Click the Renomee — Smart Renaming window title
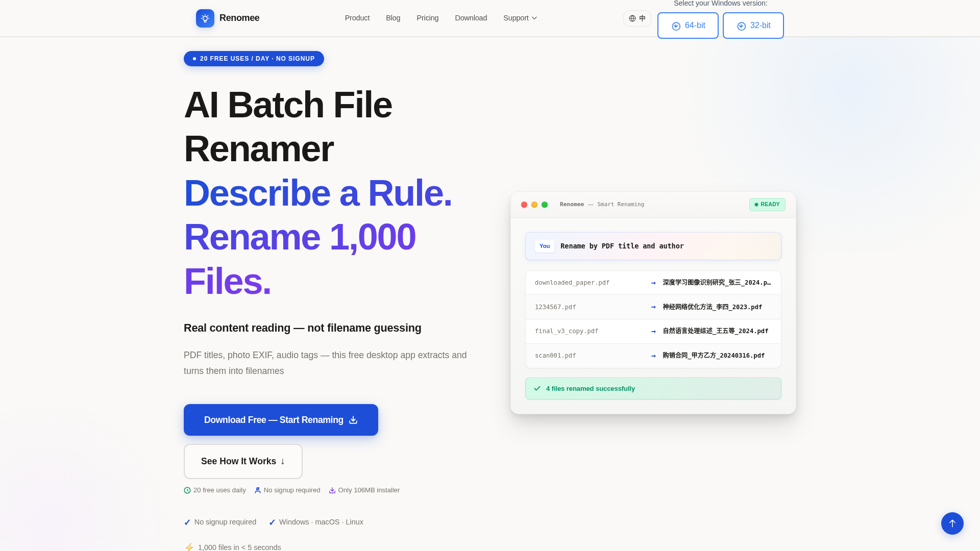This screenshot has height=551, width=980. [x=602, y=205]
